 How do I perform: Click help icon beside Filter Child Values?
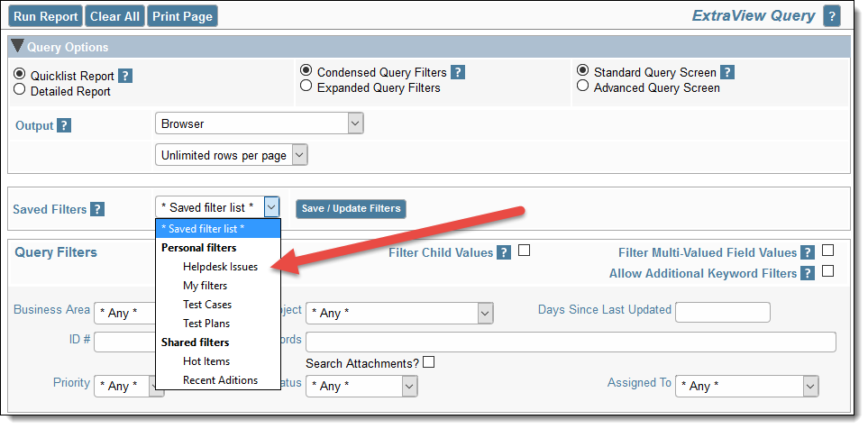point(503,253)
